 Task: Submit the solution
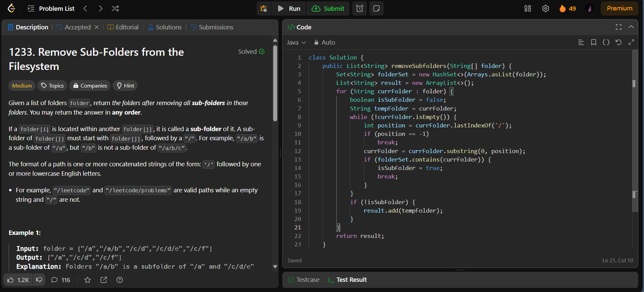(328, 9)
